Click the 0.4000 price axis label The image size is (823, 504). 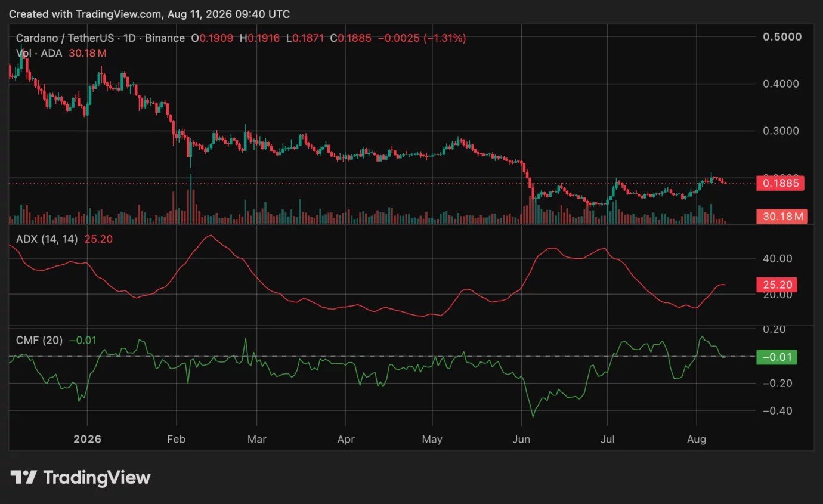pos(782,84)
